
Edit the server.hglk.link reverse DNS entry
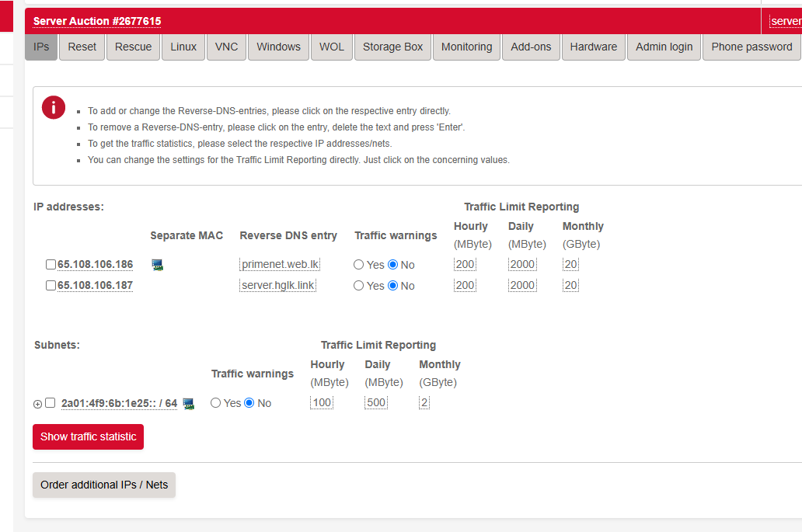coord(277,286)
